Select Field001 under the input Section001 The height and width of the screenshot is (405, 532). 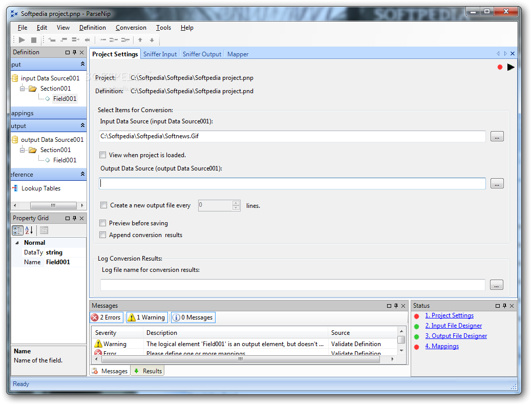tap(65, 99)
